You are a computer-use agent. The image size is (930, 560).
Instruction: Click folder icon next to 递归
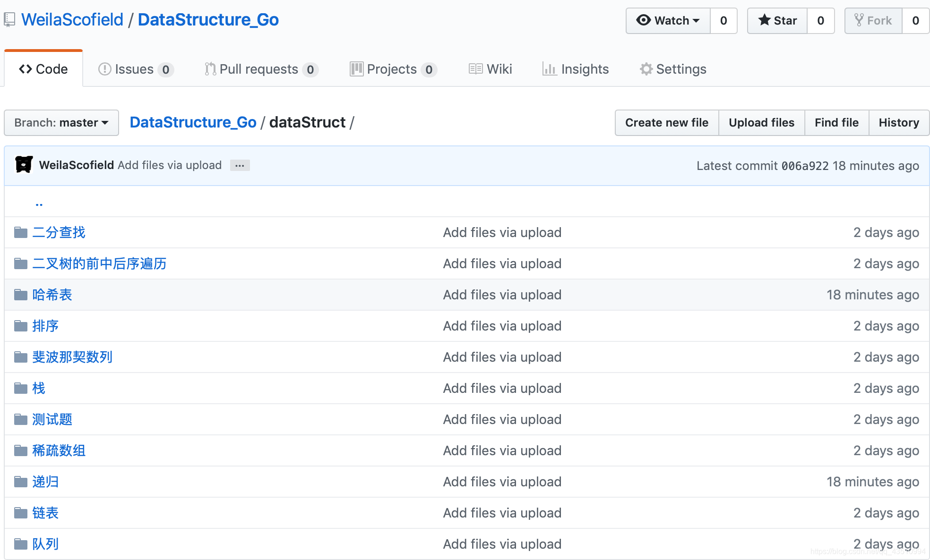pyautogui.click(x=21, y=482)
